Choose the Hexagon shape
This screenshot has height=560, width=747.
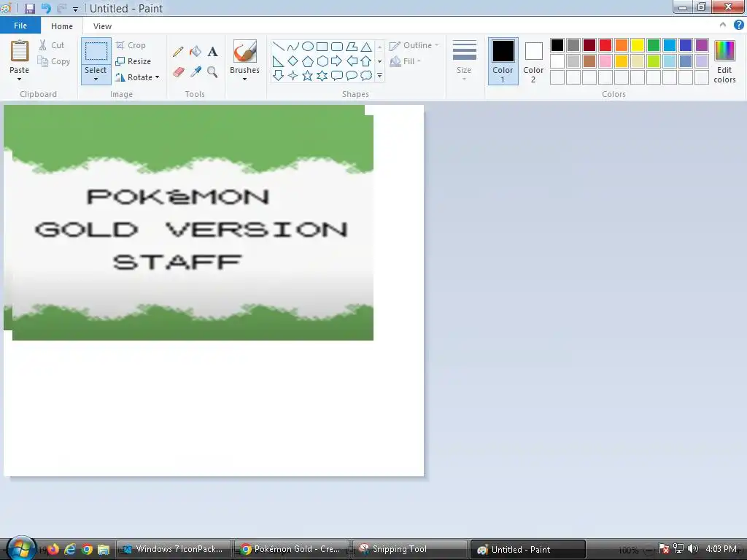tap(322, 61)
